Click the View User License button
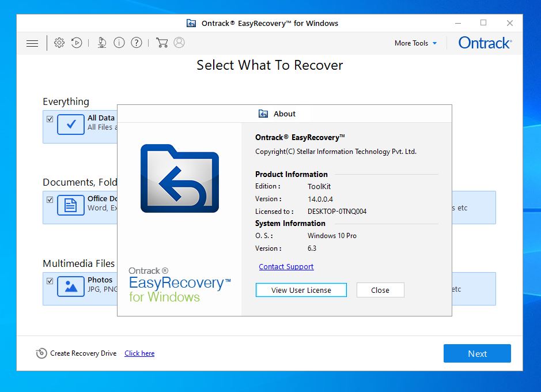 301,290
